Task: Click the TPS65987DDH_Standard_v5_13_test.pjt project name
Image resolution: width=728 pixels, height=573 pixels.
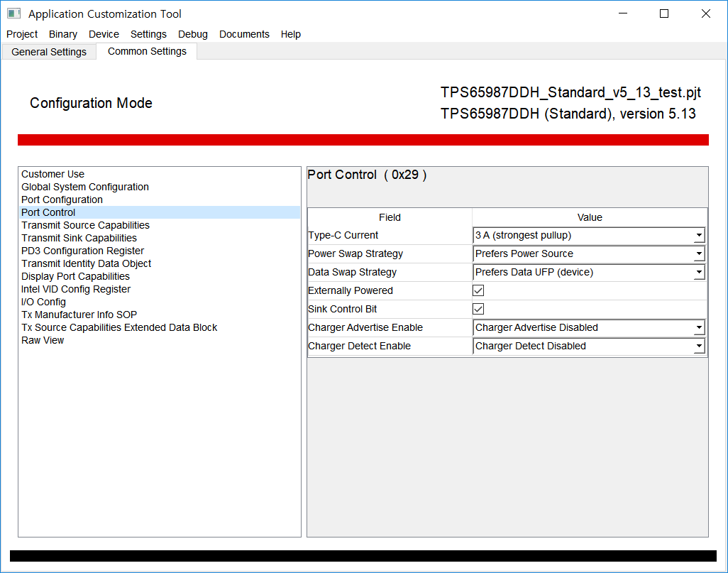Action: coord(570,92)
